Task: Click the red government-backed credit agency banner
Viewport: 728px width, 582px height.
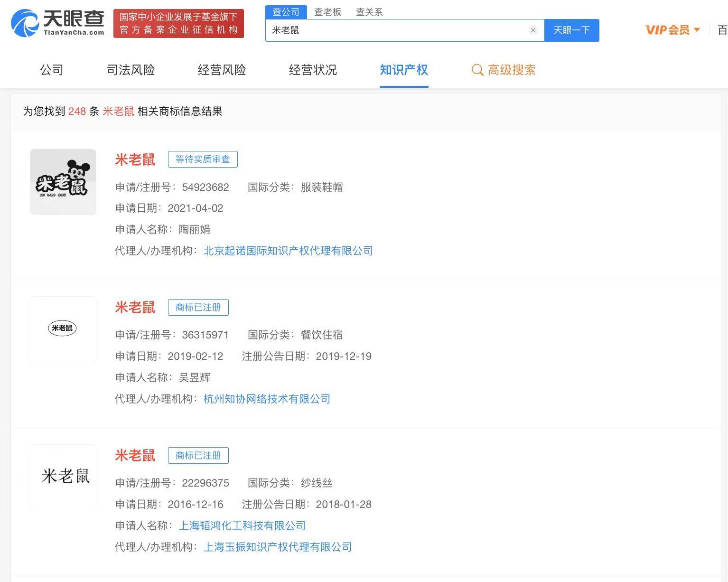Action: (x=178, y=23)
